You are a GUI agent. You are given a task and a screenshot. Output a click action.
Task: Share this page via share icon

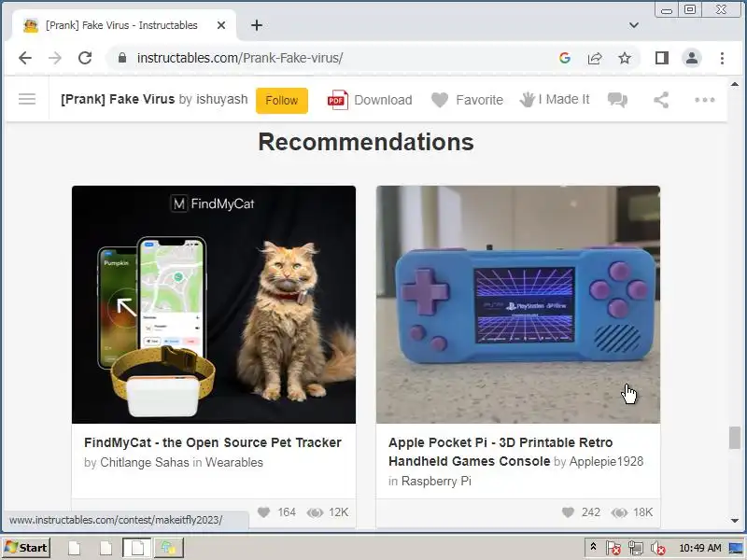tap(595, 58)
